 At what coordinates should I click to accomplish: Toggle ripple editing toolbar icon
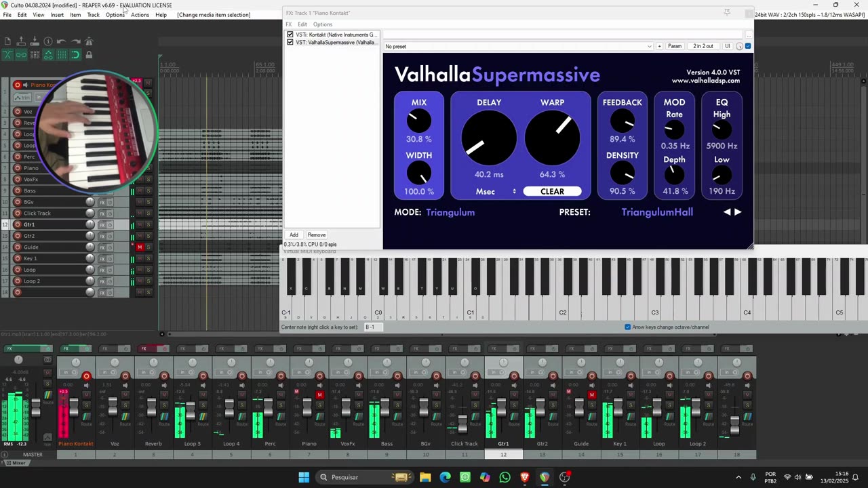(35, 54)
